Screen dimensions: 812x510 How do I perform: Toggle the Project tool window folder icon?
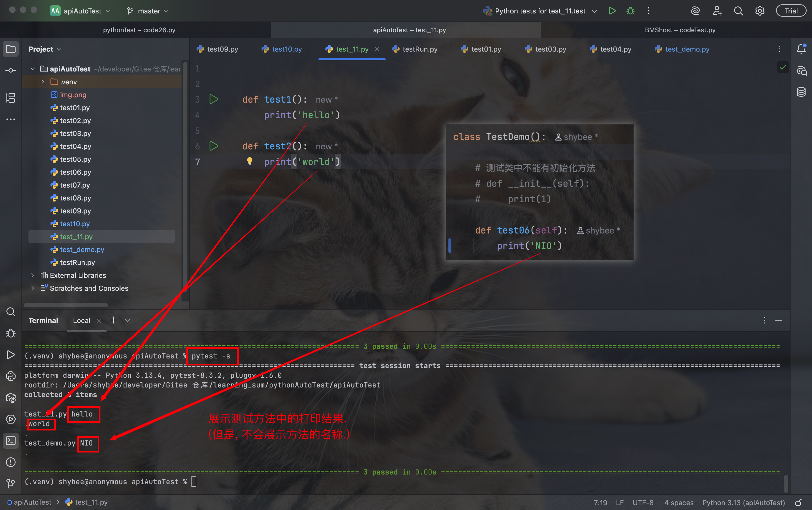(11, 49)
